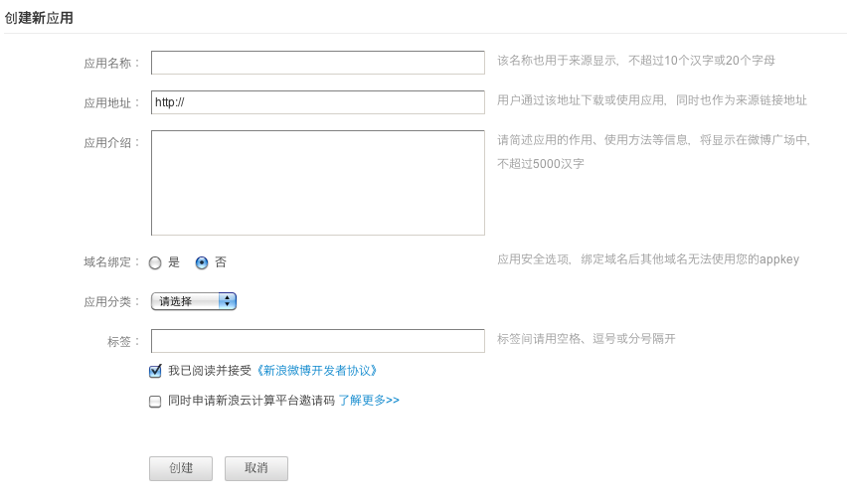
Task: Select the 是 radio button for 域名绑定
Action: click(x=155, y=263)
